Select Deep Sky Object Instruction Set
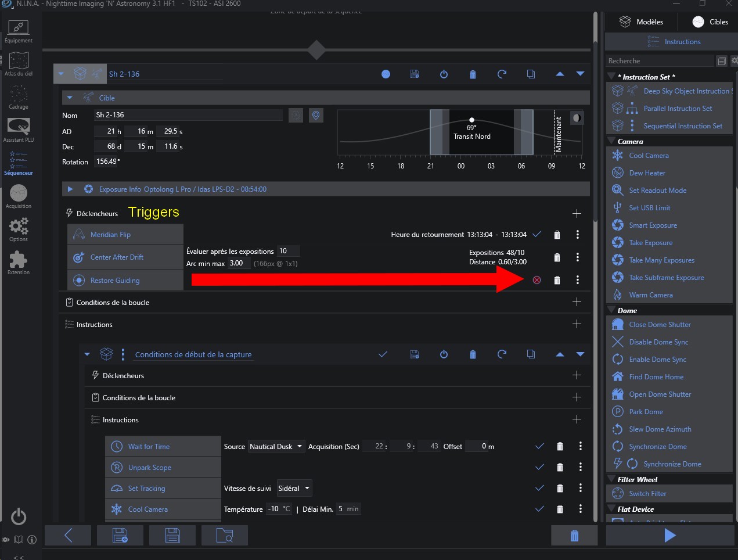 click(x=669, y=91)
